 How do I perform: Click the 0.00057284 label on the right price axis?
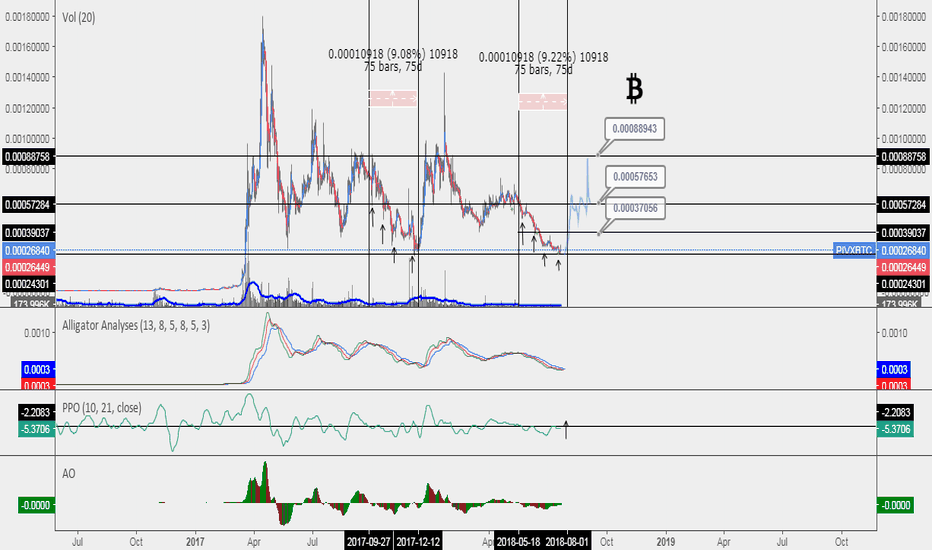(903, 205)
